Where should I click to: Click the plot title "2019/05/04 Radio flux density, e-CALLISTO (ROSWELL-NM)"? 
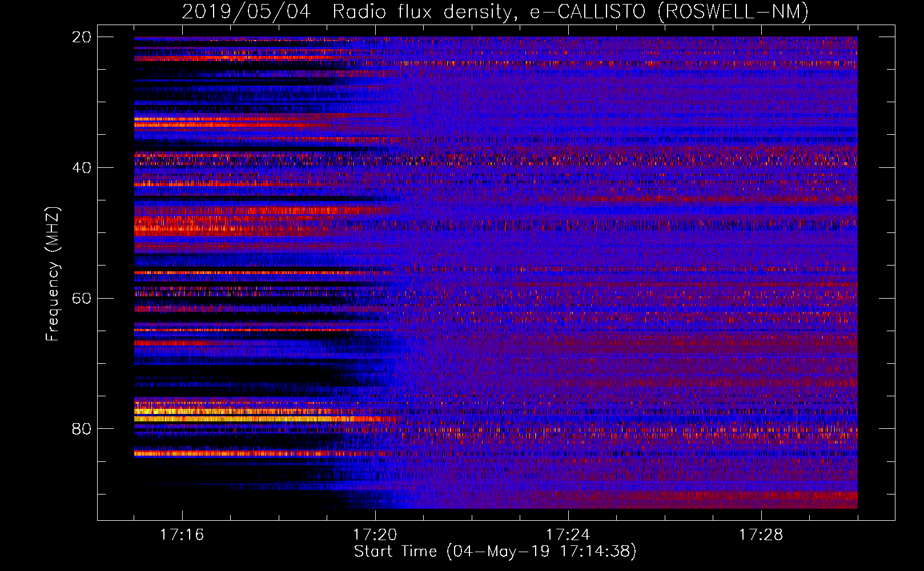pos(495,11)
